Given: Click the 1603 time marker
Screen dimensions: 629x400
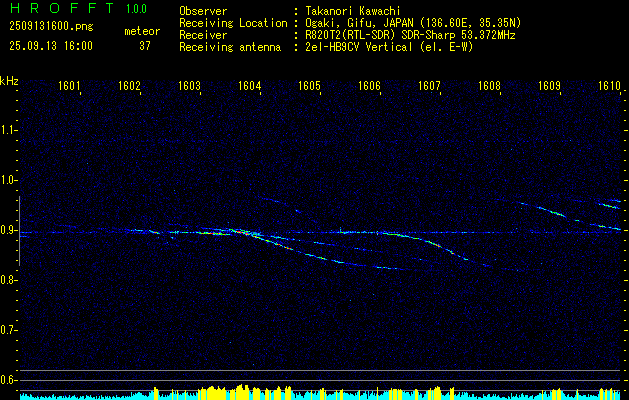Looking at the screenshot, I should point(189,85).
